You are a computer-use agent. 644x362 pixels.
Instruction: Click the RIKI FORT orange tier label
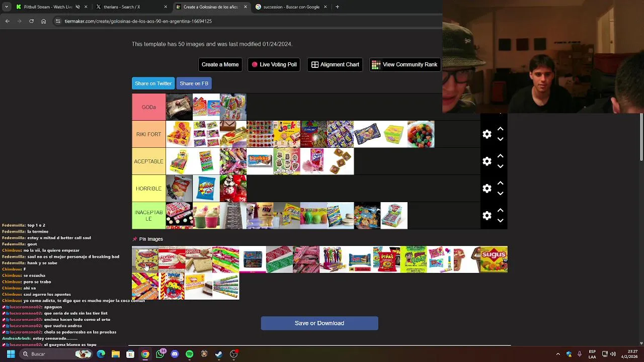148,134
